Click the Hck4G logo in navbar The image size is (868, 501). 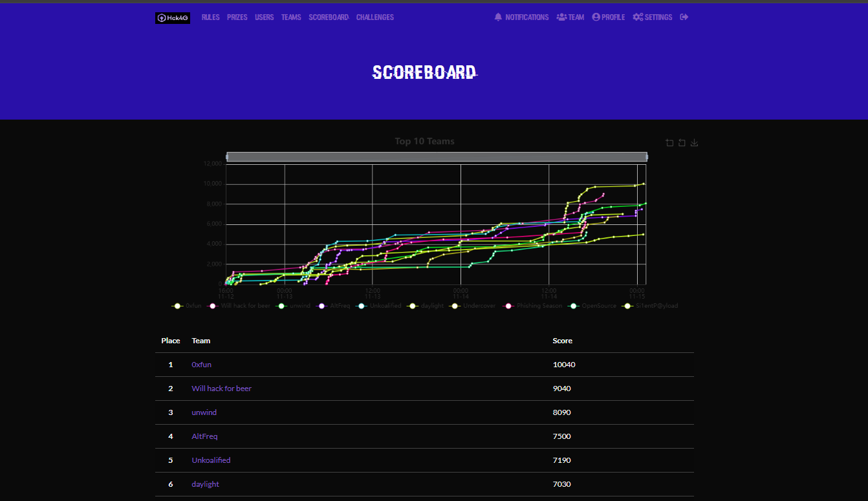tap(173, 18)
